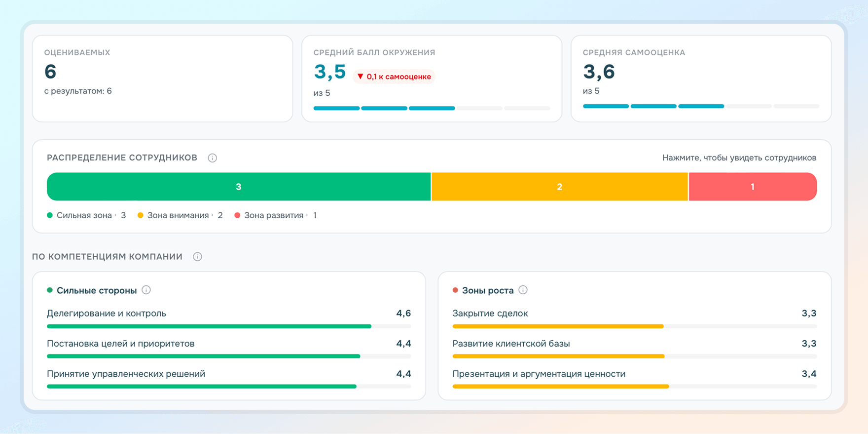Click the Средняя самооценка progress bar
Viewport: 868px width, 434px height.
click(x=701, y=106)
